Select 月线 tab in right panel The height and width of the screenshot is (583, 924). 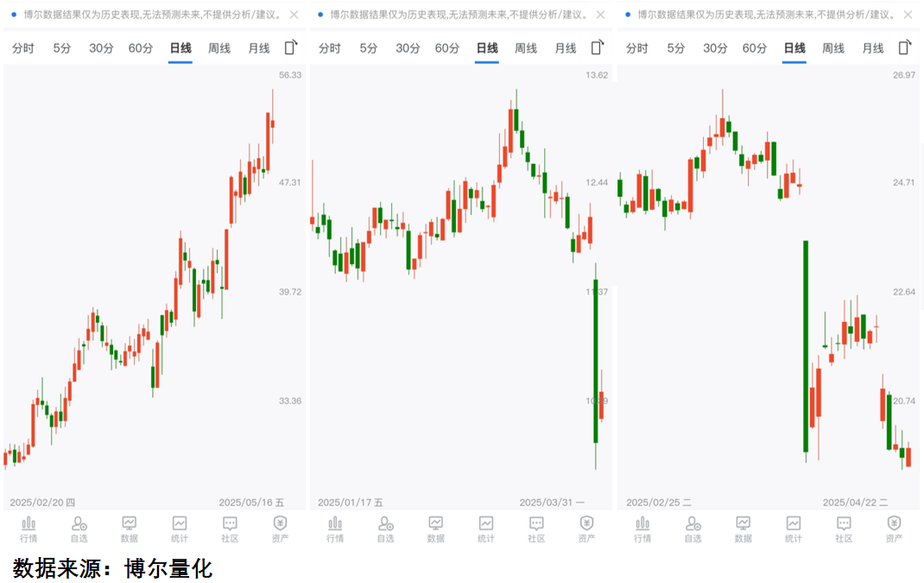(x=873, y=48)
